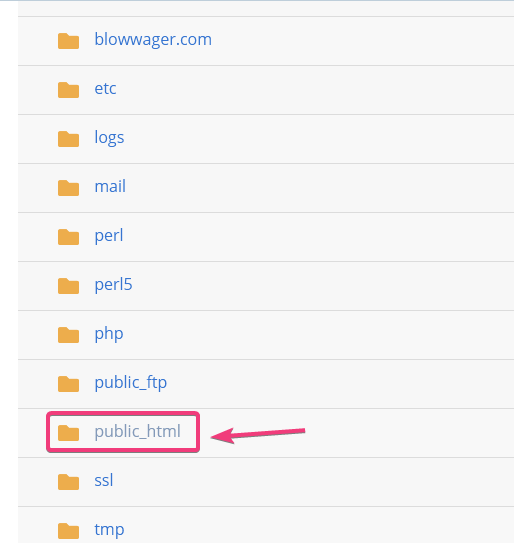Select the php folder icon

click(x=68, y=335)
